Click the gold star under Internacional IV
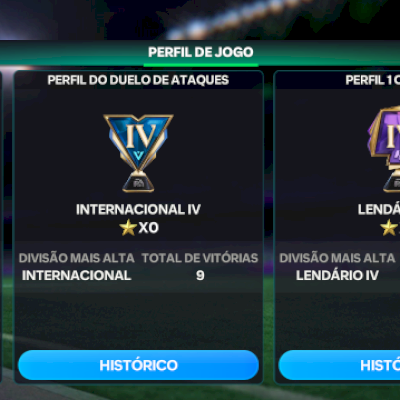This screenshot has width=400, height=400. pyautogui.click(x=128, y=228)
